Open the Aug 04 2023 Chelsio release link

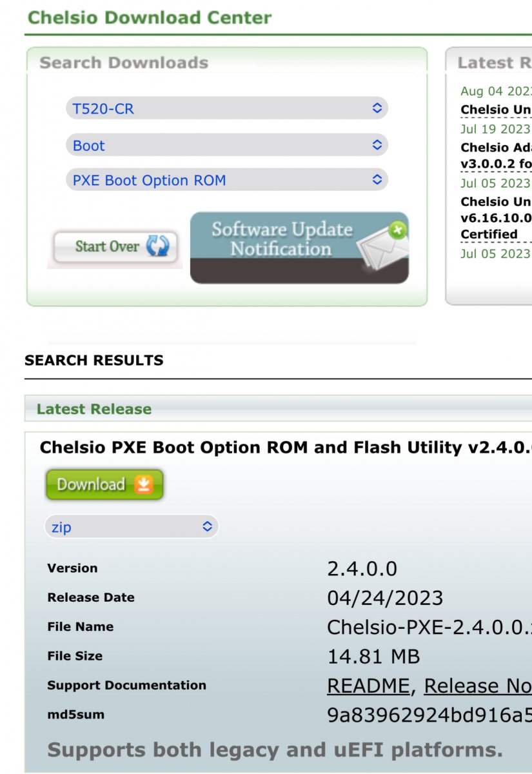tap(496, 109)
